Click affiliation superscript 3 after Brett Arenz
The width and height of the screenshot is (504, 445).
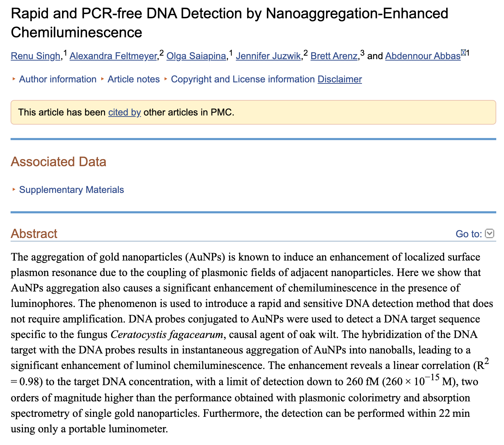[362, 52]
